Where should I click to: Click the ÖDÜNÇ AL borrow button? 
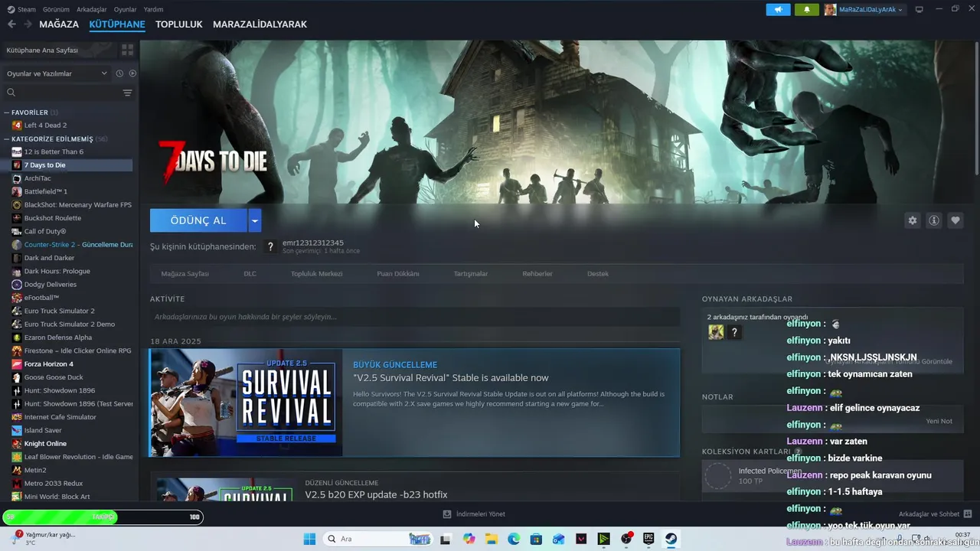(198, 220)
